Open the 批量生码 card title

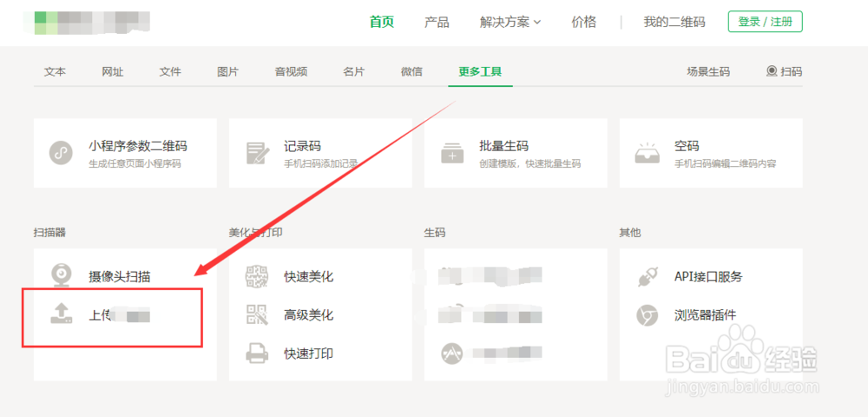coord(503,146)
